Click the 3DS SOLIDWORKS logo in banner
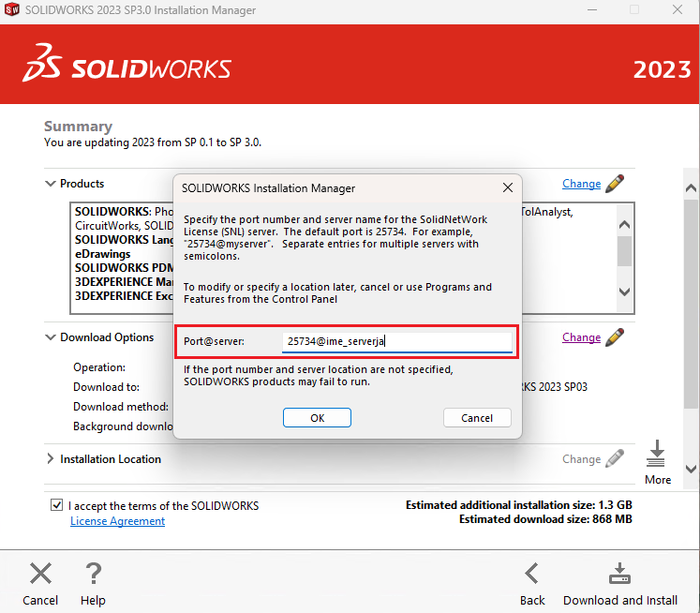 pos(127,63)
